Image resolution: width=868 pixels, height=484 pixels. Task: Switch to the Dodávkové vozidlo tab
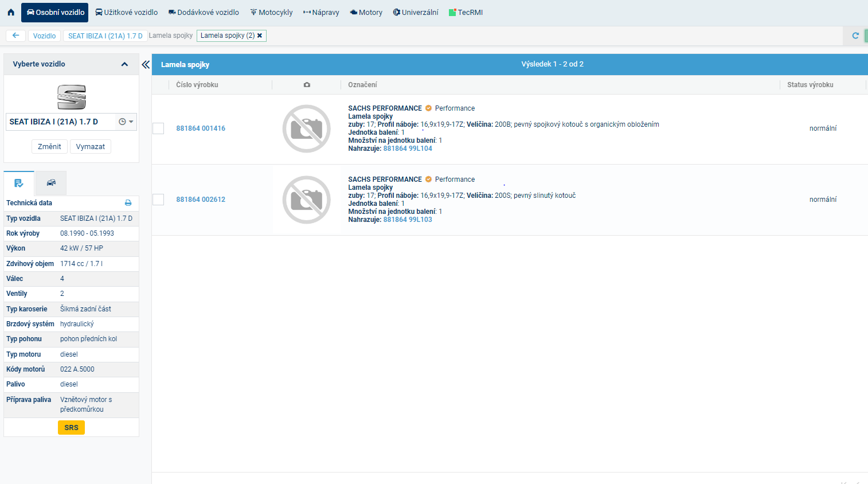(x=204, y=12)
